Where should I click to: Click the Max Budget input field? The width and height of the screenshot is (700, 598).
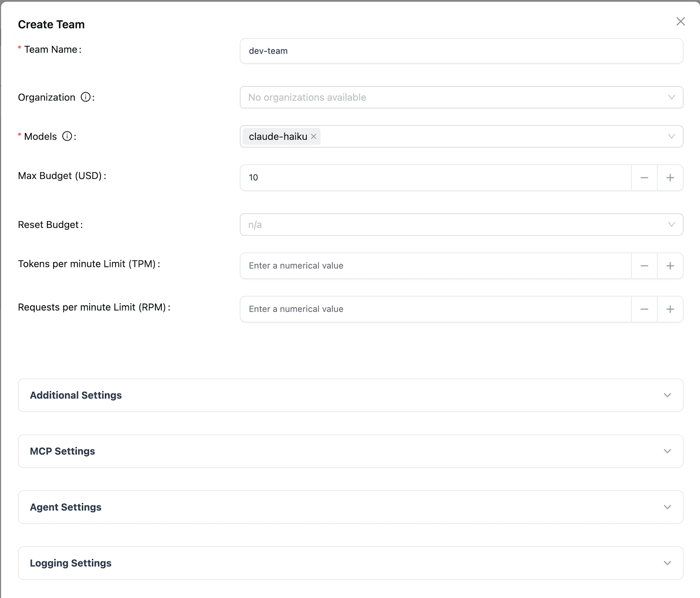click(435, 178)
